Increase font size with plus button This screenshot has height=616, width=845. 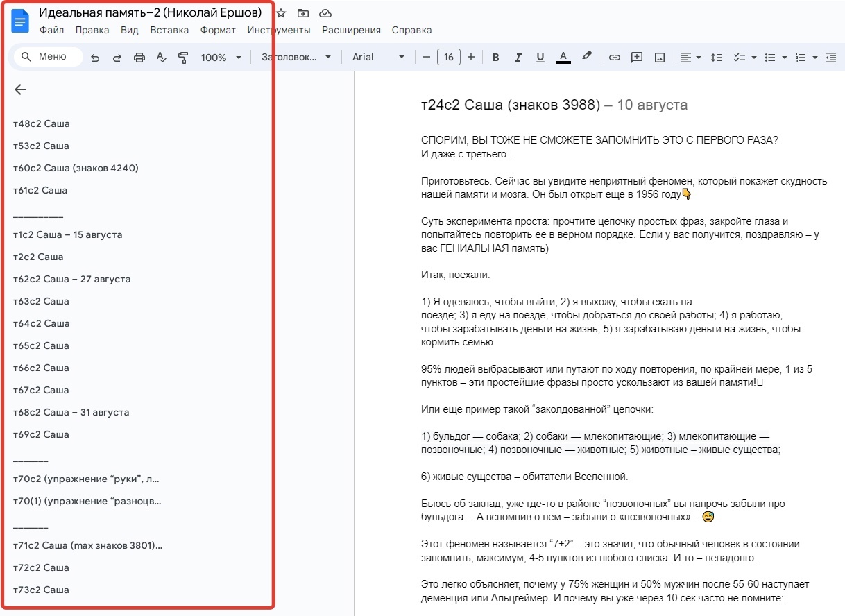coord(471,57)
